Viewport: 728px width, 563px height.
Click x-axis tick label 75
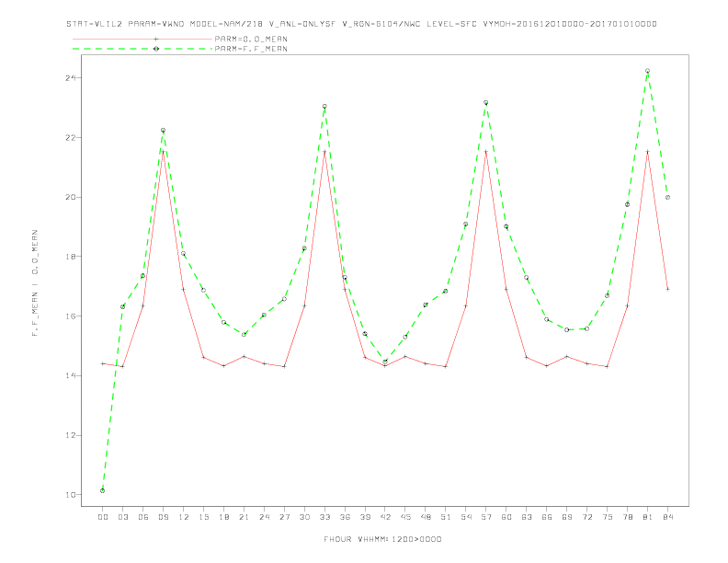[608, 517]
